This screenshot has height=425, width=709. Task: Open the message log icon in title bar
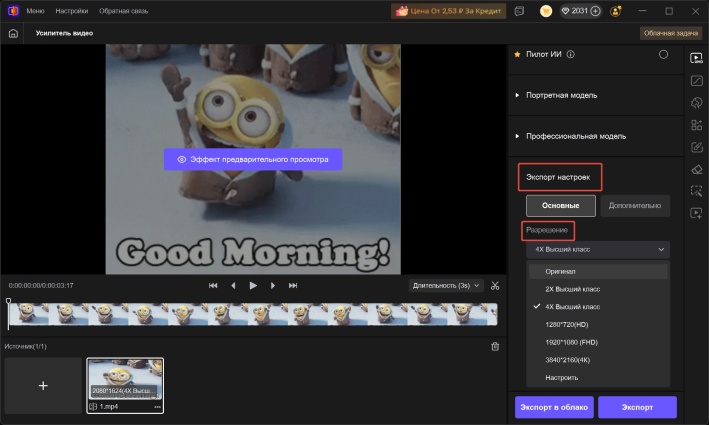point(519,11)
